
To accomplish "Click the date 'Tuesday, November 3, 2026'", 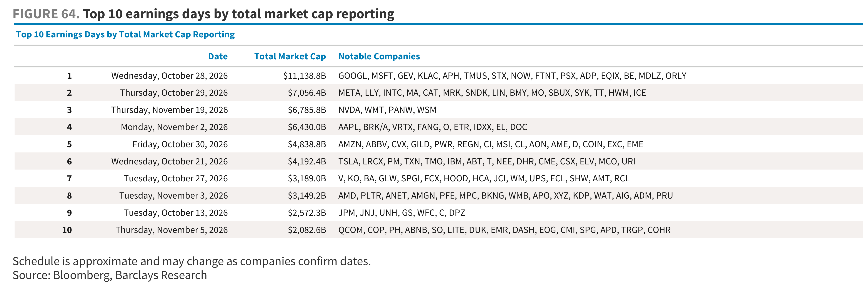I will 173,196.
